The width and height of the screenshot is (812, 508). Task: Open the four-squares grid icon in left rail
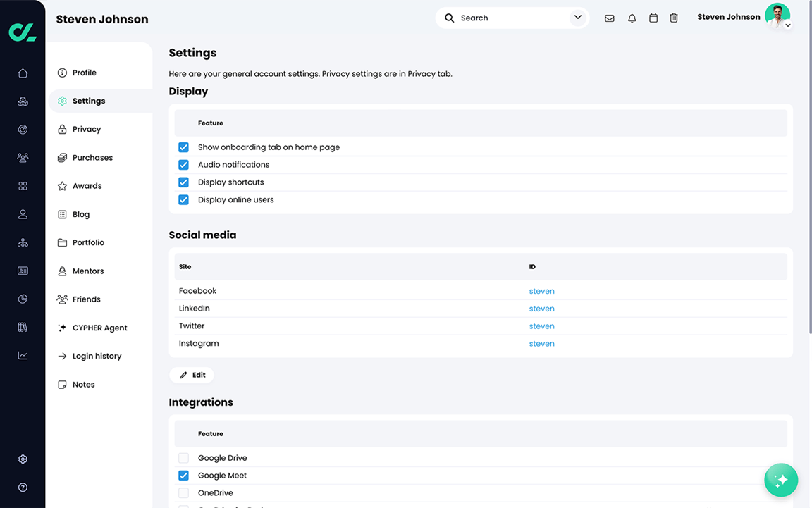tap(23, 186)
